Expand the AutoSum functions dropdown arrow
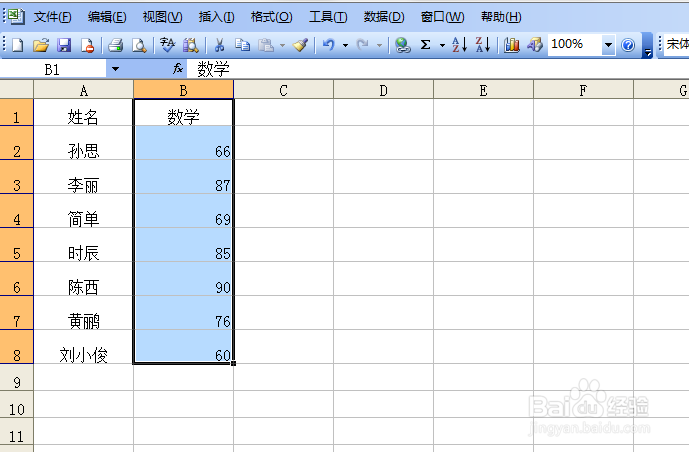This screenshot has width=689, height=452. coord(442,45)
